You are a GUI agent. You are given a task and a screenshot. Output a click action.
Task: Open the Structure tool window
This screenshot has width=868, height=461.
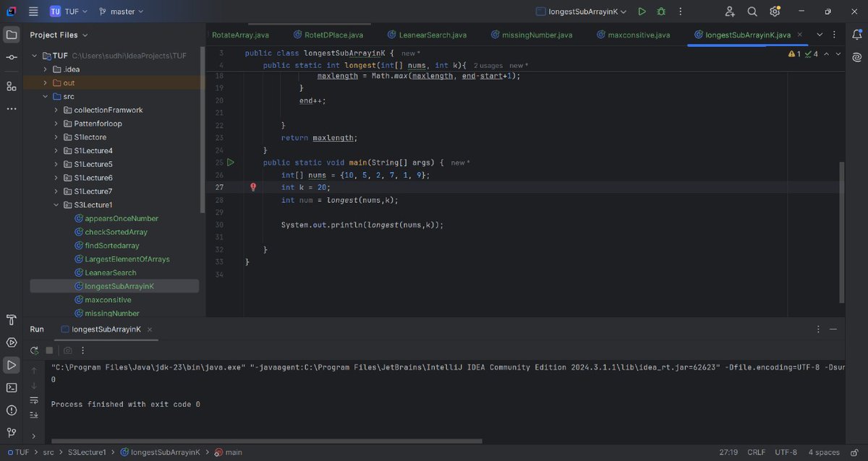point(12,86)
